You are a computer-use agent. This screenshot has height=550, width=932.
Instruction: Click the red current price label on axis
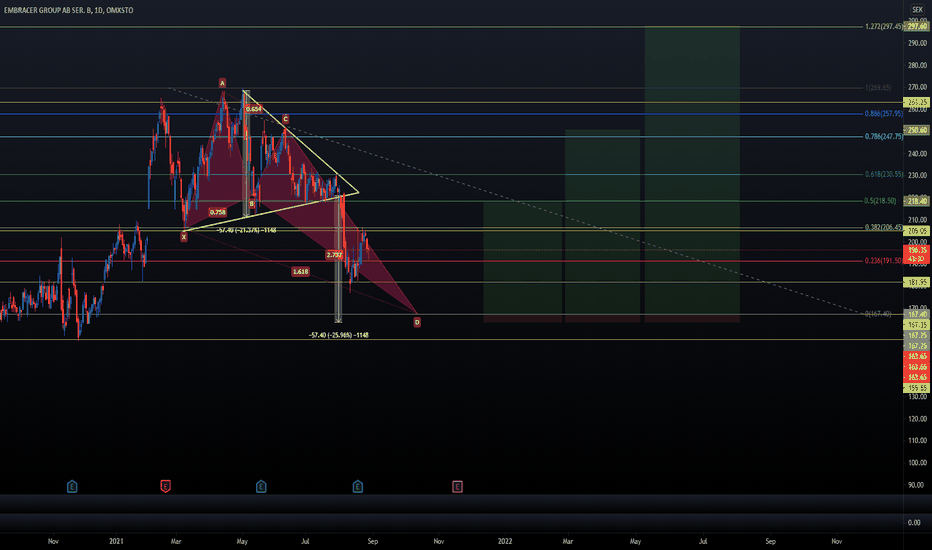tap(917, 254)
